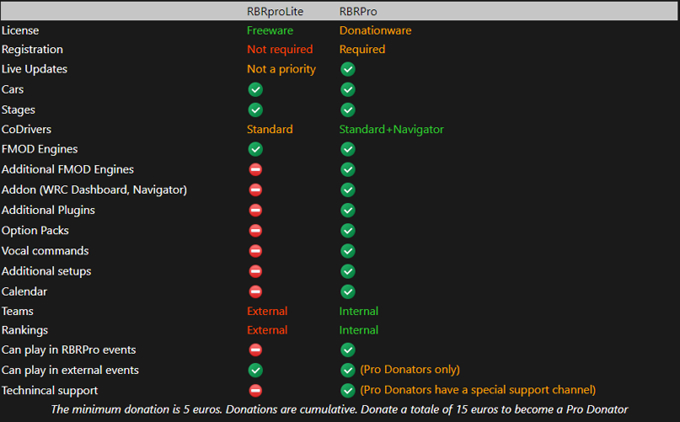680x422 pixels.
Task: Click the Additional setups label
Action: 46,272
